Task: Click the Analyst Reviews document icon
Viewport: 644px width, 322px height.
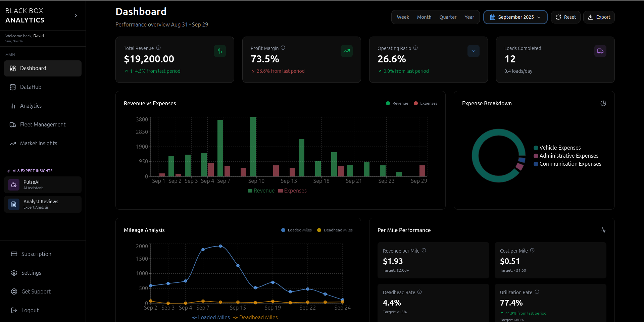Action: [14, 204]
